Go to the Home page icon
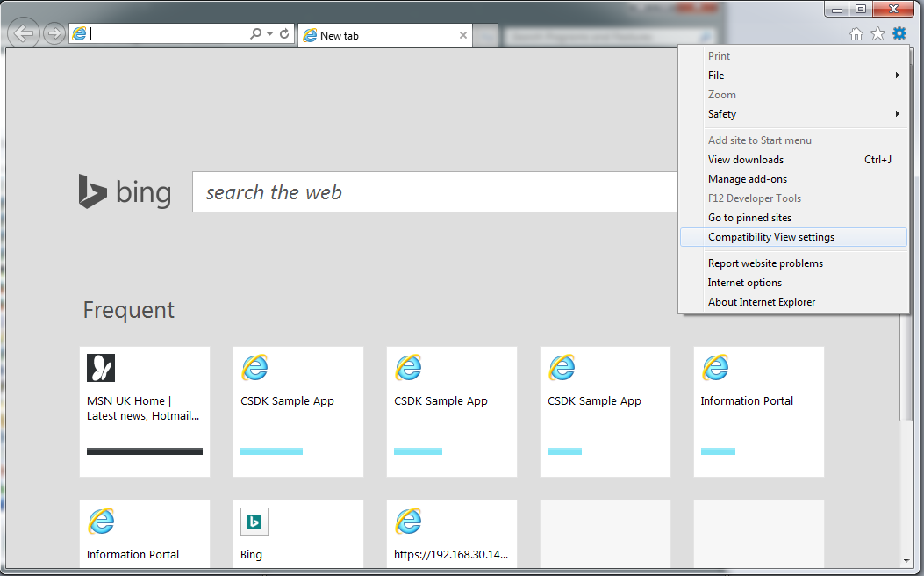 point(856,34)
